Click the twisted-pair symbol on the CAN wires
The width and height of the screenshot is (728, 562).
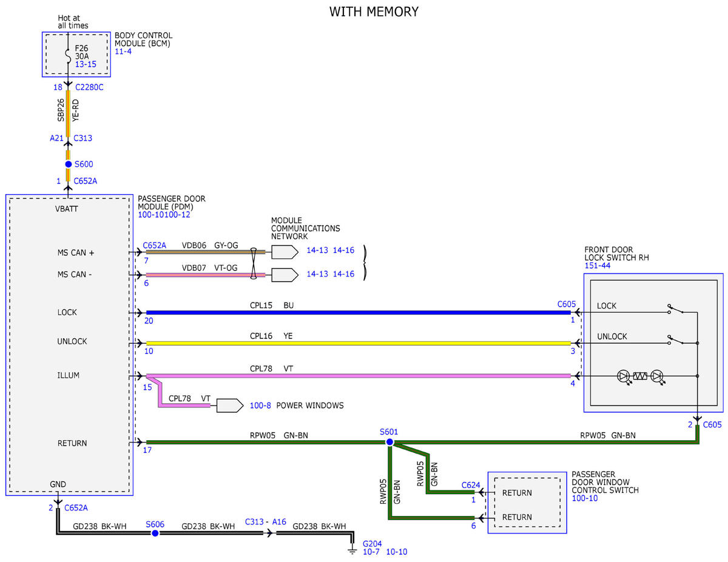tap(254, 264)
